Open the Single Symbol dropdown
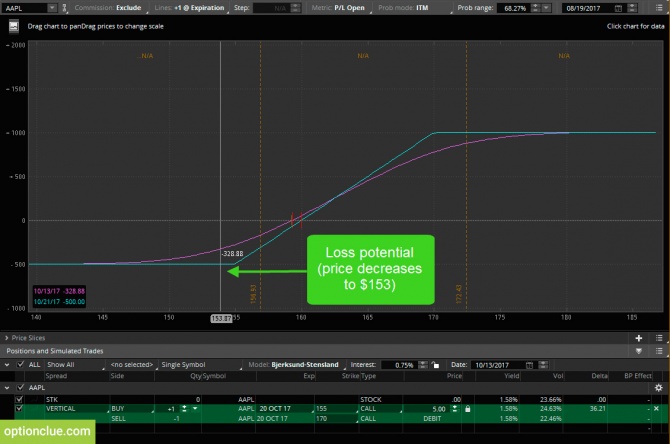 coord(200,365)
